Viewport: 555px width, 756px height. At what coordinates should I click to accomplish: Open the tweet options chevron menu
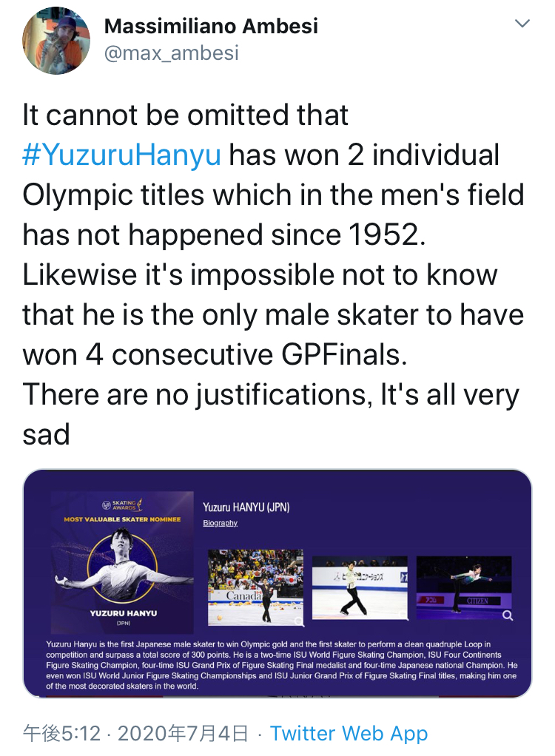click(x=522, y=24)
